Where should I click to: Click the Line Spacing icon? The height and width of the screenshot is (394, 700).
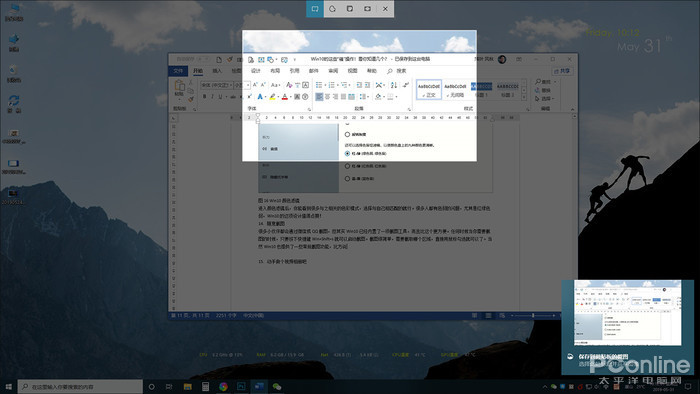(362, 96)
